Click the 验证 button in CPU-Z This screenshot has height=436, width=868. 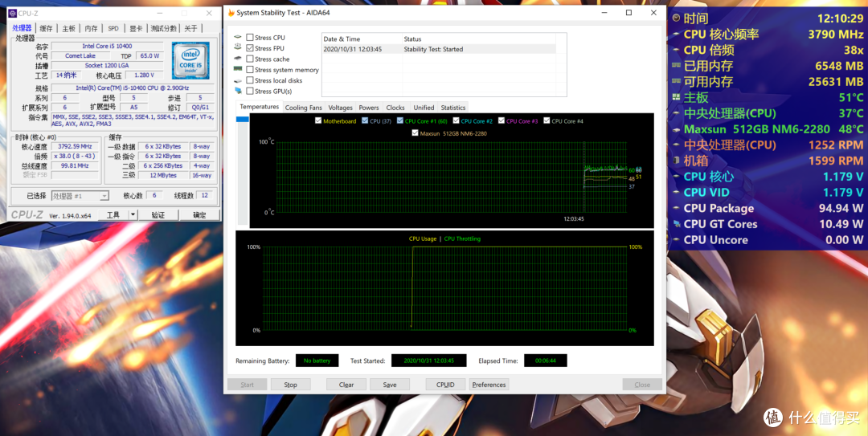point(158,214)
